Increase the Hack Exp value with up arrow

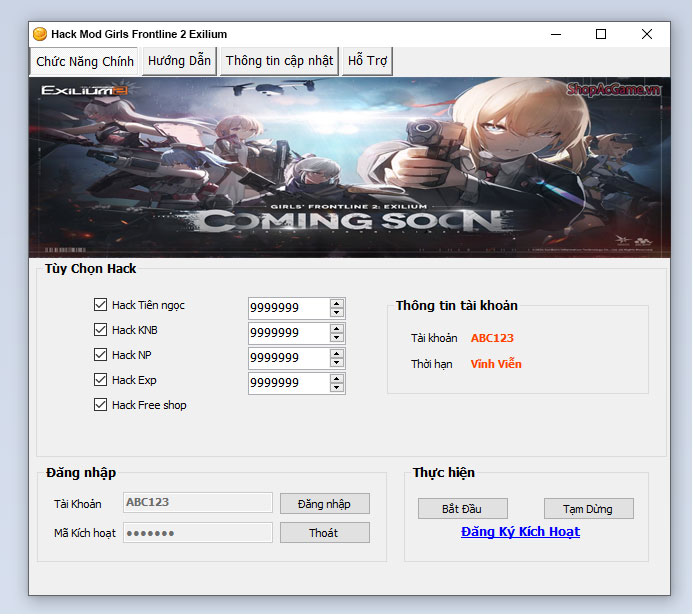pyautogui.click(x=337, y=379)
